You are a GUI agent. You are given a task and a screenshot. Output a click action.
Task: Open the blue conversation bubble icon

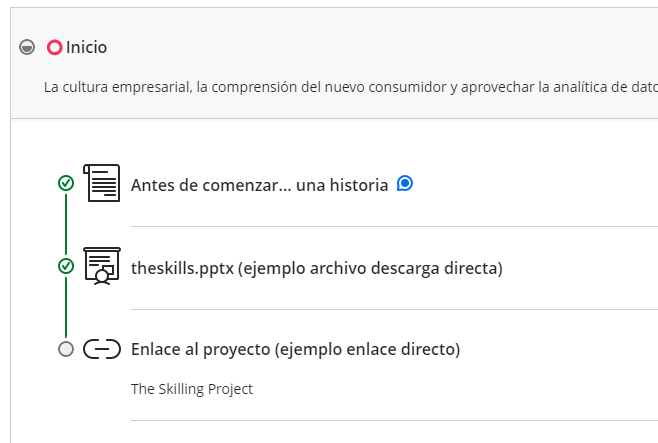click(x=405, y=183)
